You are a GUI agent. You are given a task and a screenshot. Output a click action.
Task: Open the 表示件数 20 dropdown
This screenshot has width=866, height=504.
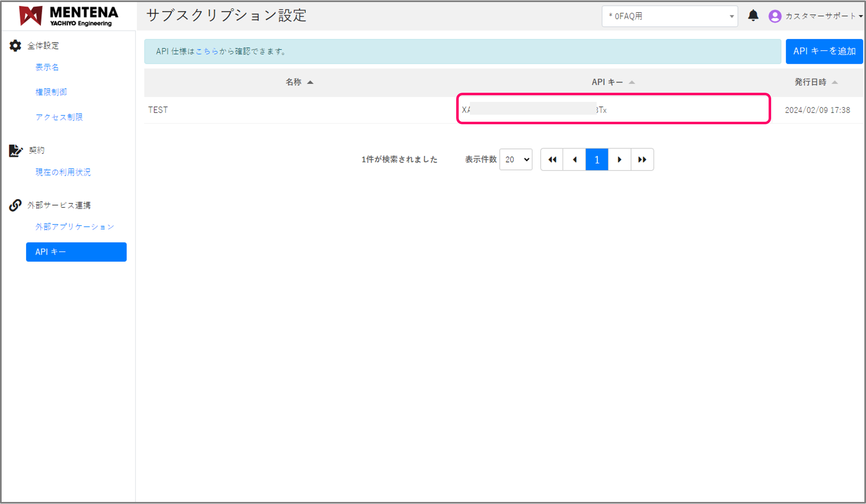pos(515,159)
